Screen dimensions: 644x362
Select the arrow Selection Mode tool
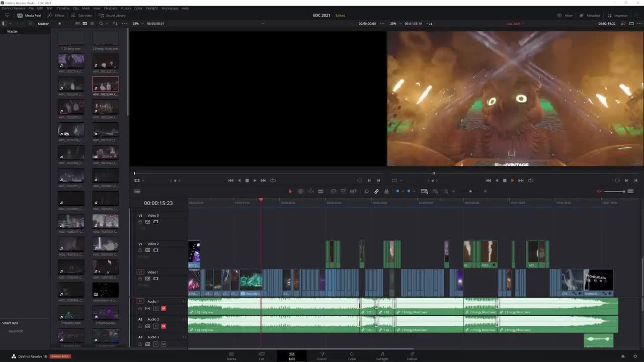click(290, 191)
